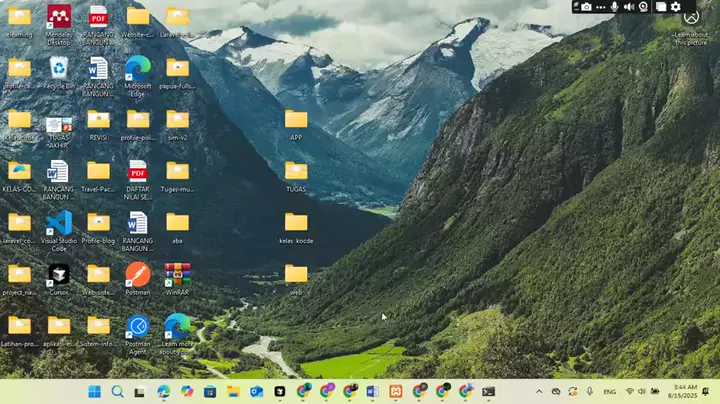Open Visual Studio Code desktop shortcut
The image size is (720, 404).
pos(58,222)
